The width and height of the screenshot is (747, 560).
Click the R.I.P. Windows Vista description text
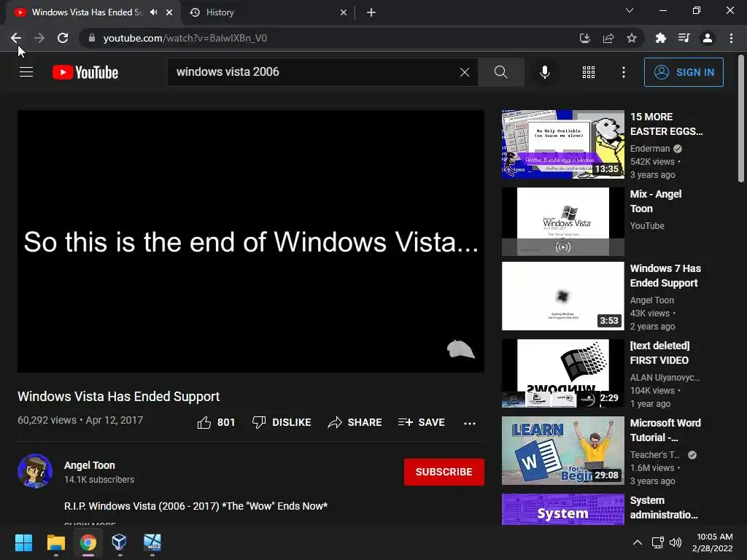[x=196, y=506]
